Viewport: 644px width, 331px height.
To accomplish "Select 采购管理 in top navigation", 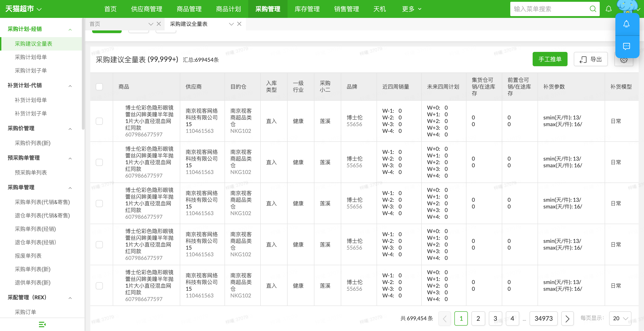I will pos(268,9).
